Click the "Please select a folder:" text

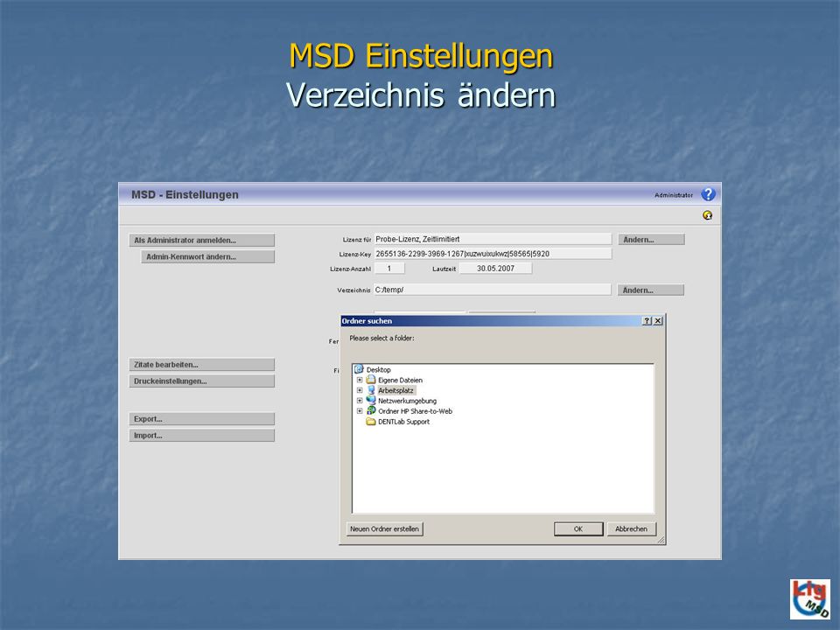click(x=381, y=338)
